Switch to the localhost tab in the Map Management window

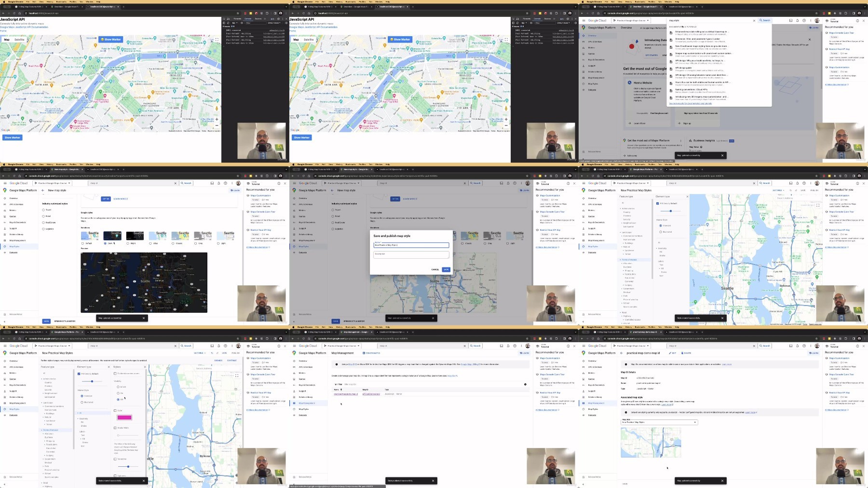[392, 332]
